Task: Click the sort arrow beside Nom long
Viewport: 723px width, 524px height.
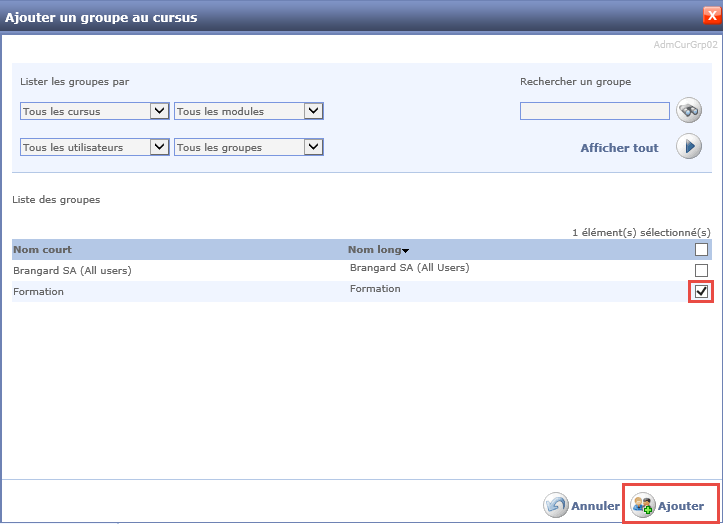Action: 406,250
